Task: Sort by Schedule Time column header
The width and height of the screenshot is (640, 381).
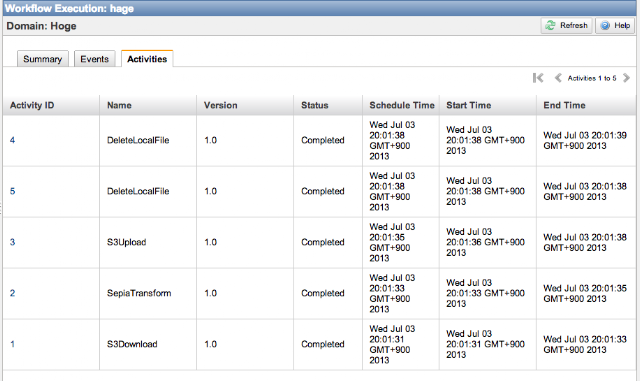Action: coord(401,105)
